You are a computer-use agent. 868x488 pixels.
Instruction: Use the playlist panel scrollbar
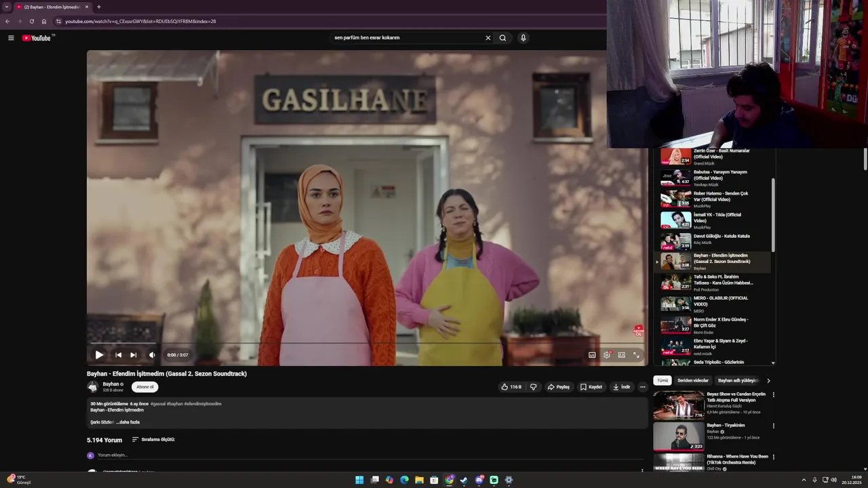773,215
